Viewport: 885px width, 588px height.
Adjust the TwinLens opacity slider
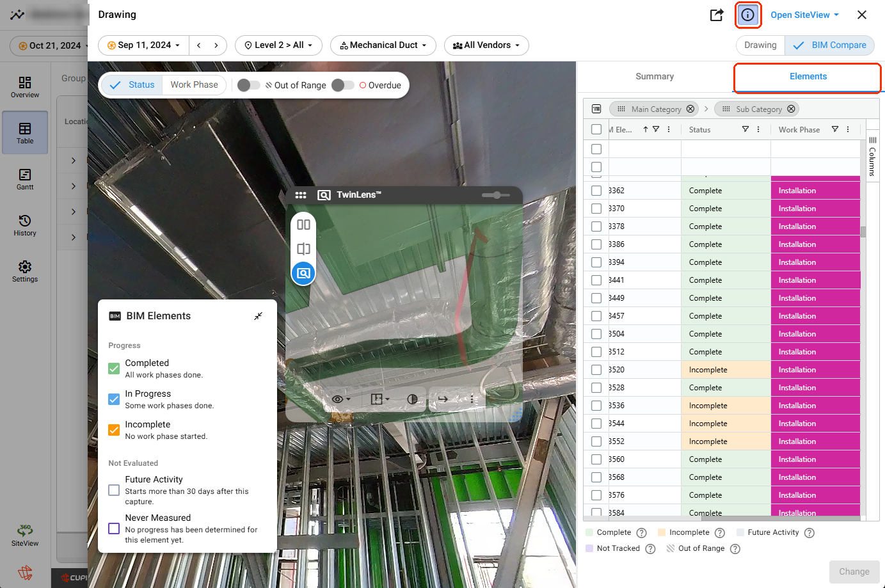[496, 195]
